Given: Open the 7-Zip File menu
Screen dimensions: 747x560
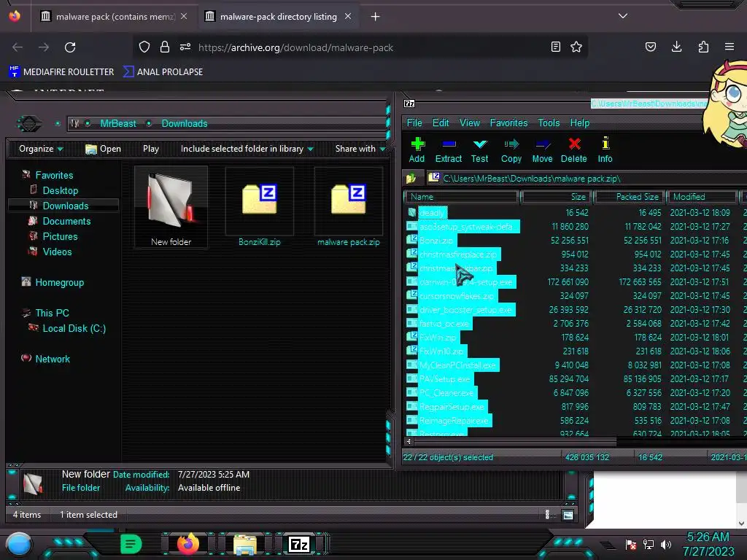Looking at the screenshot, I should [414, 122].
